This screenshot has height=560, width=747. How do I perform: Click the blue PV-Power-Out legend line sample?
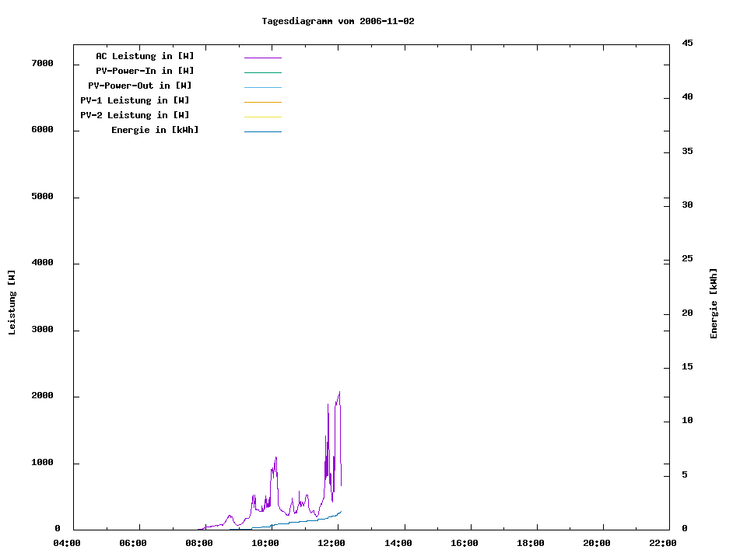[x=262, y=87]
